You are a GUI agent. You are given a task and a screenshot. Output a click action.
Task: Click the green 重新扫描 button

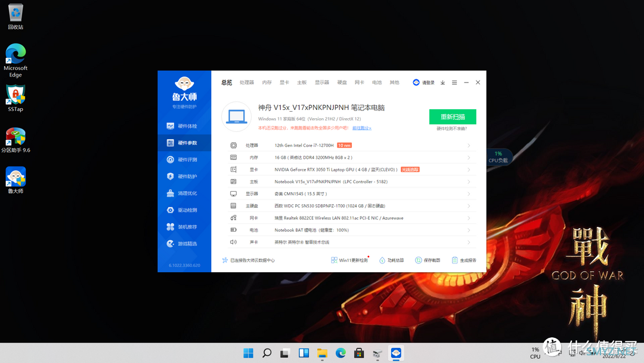pos(453,117)
